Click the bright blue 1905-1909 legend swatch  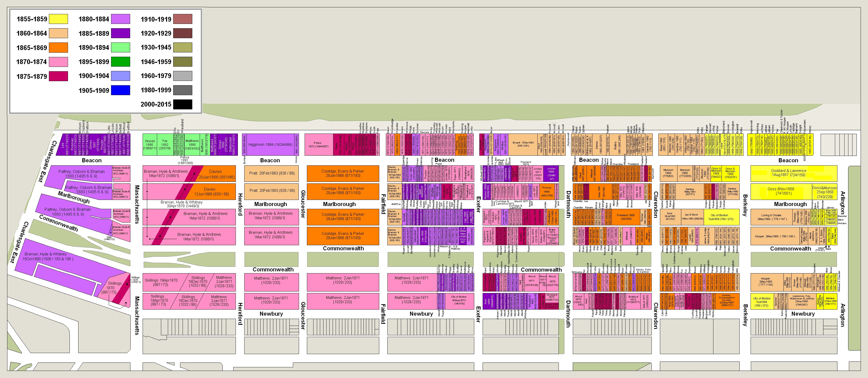coord(120,90)
